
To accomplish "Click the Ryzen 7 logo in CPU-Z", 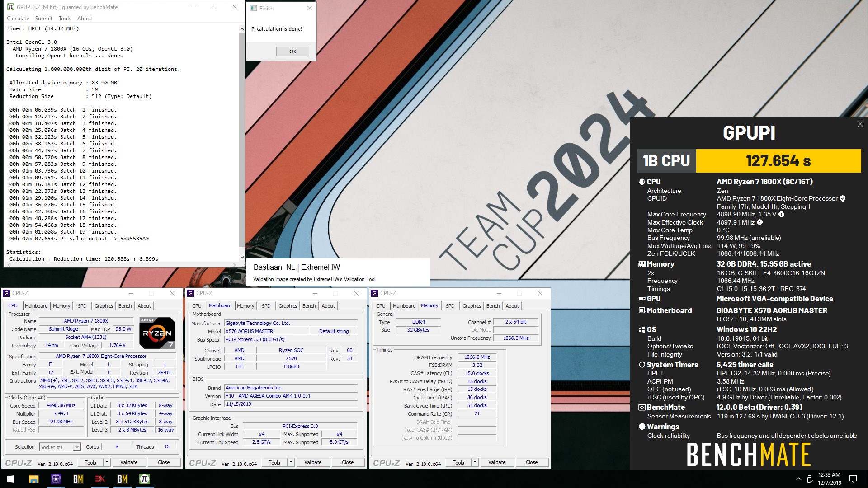I will point(157,333).
